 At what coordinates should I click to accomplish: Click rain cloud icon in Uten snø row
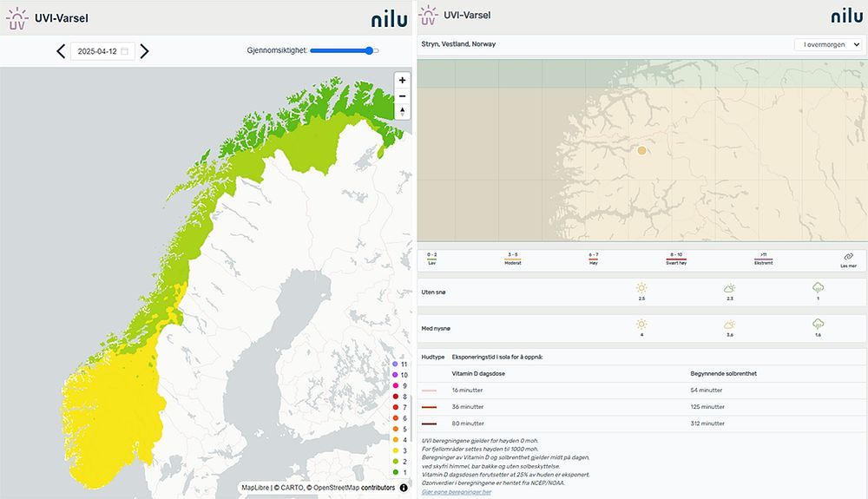pos(818,287)
